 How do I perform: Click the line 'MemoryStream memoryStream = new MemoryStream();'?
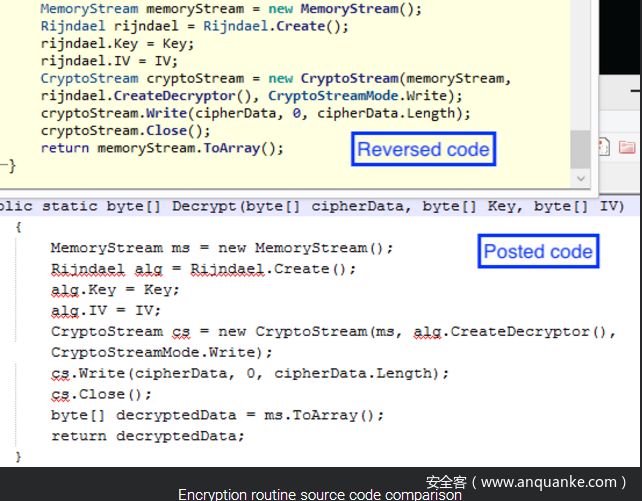click(231, 9)
